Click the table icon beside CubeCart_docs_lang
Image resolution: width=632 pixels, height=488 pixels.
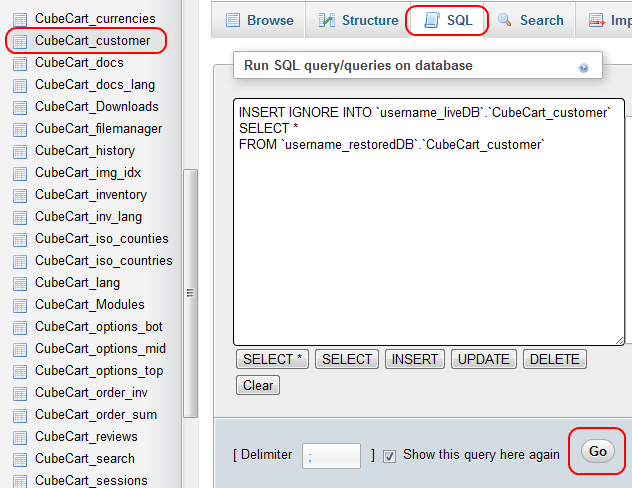click(20, 85)
